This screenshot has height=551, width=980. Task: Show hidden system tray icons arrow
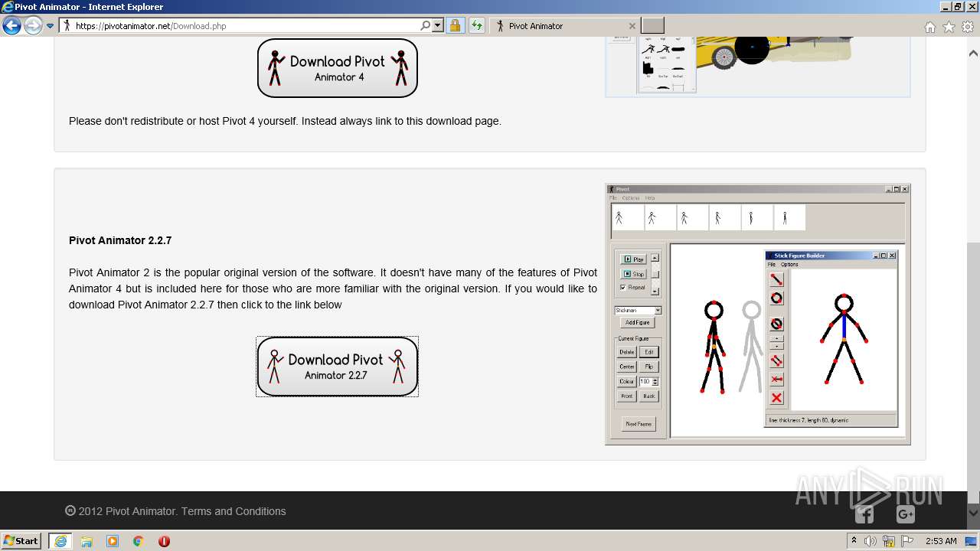pyautogui.click(x=854, y=541)
